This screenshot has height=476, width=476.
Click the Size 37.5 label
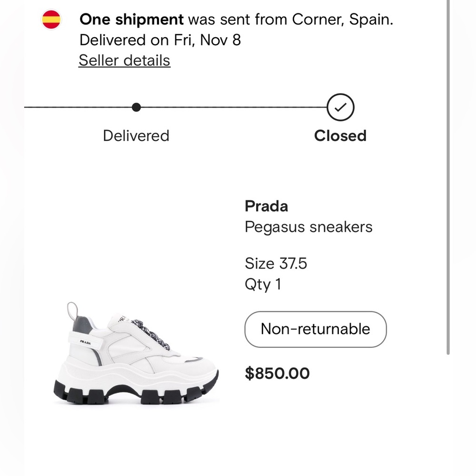coord(276,263)
